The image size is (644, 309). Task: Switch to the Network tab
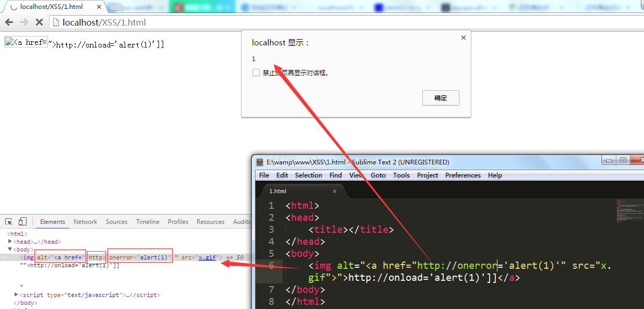tap(86, 222)
